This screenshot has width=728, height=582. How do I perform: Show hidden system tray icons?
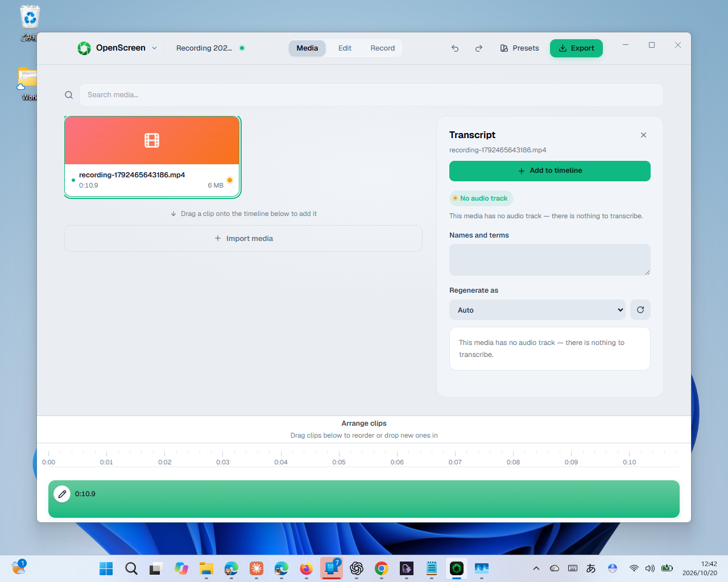coord(536,568)
